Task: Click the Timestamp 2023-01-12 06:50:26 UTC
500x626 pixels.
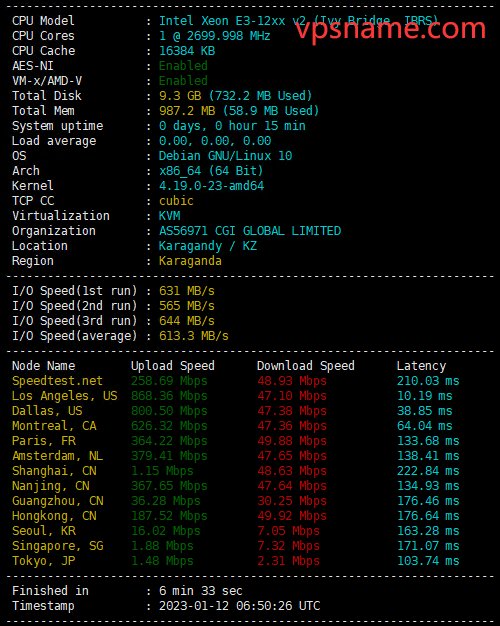Action: pos(240,606)
